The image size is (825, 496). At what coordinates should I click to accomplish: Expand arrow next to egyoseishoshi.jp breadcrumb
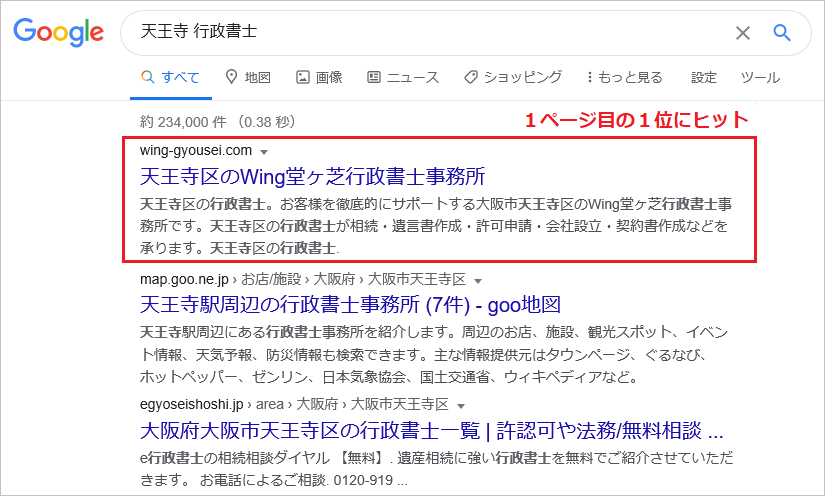click(461, 406)
